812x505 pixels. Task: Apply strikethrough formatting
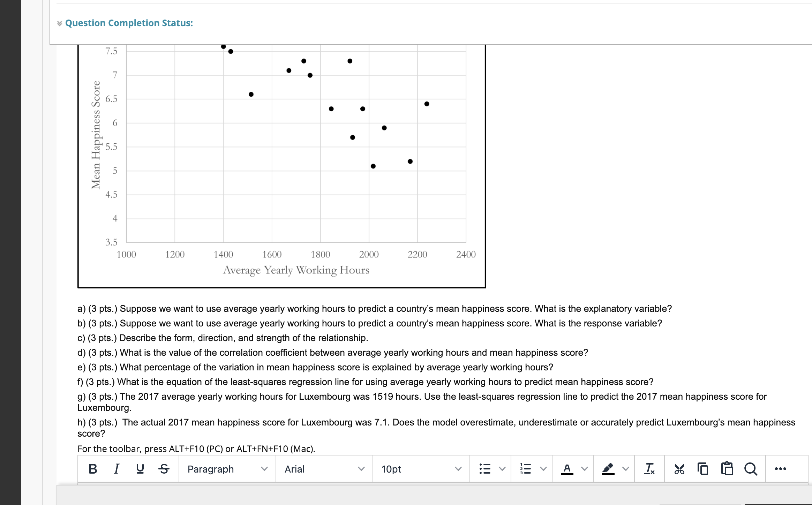click(163, 469)
